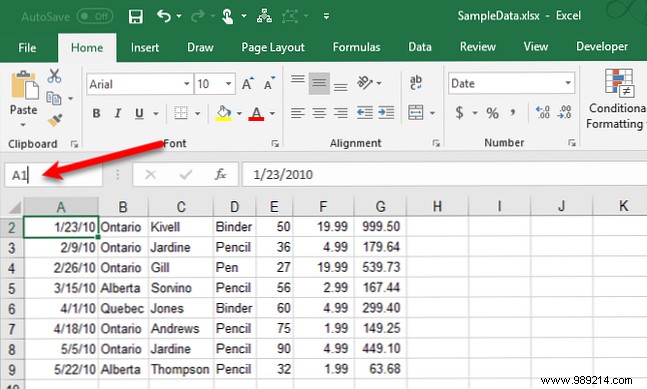Open the Alignment dialog launcher
This screenshot has width=647, height=389.
pyautogui.click(x=436, y=143)
